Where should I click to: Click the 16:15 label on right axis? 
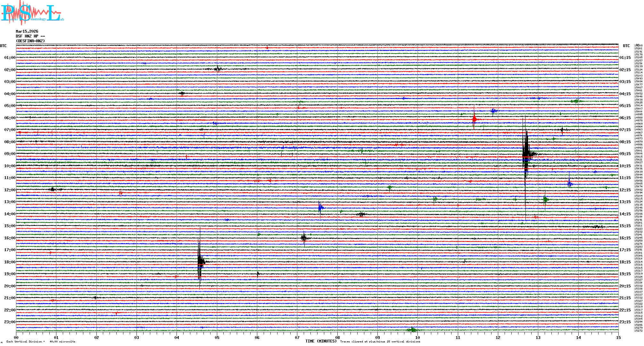click(x=625, y=238)
